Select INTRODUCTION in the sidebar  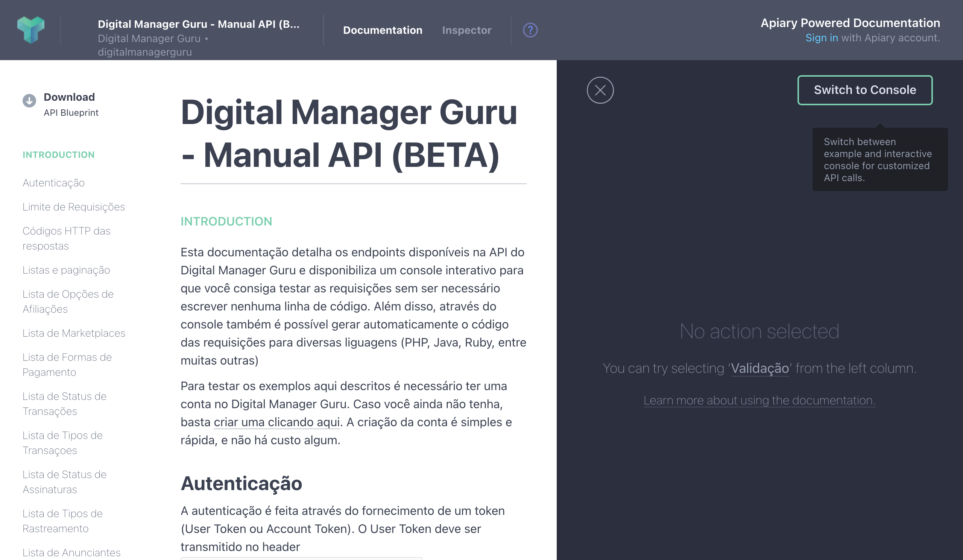pyautogui.click(x=58, y=154)
